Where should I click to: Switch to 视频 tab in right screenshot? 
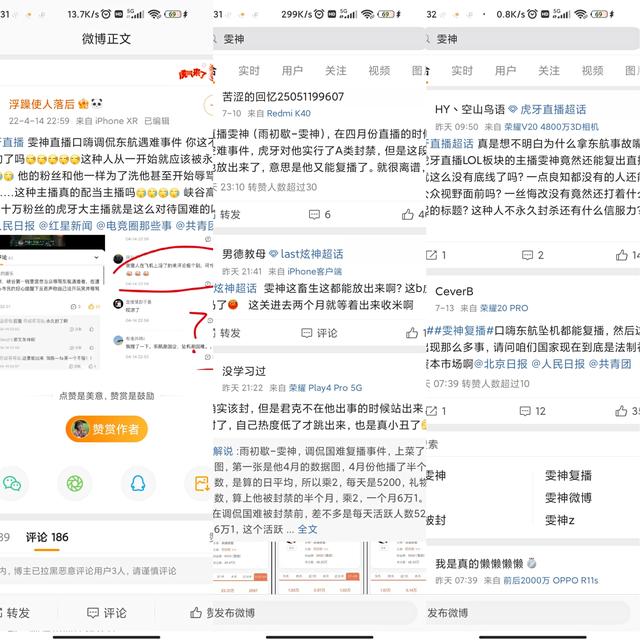tap(592, 71)
